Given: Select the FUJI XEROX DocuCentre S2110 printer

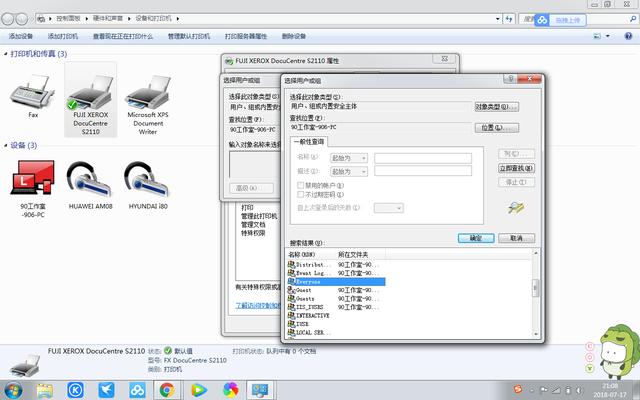Looking at the screenshot, I should (91, 100).
